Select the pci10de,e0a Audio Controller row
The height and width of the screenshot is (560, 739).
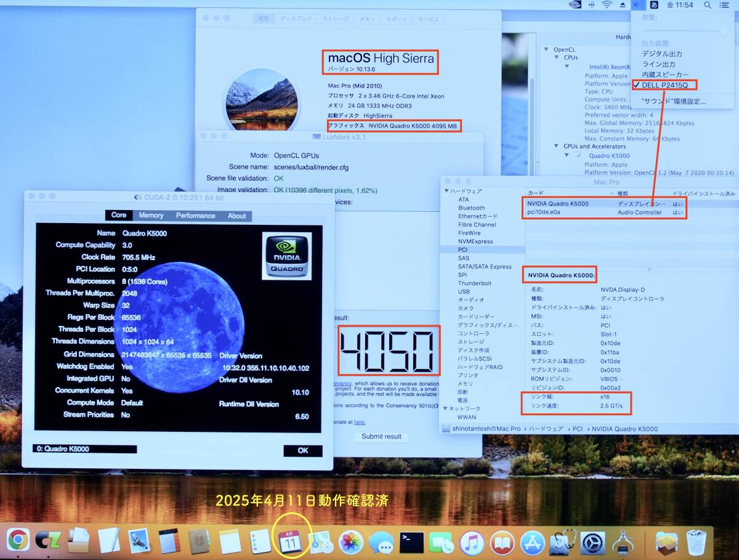tap(632, 213)
